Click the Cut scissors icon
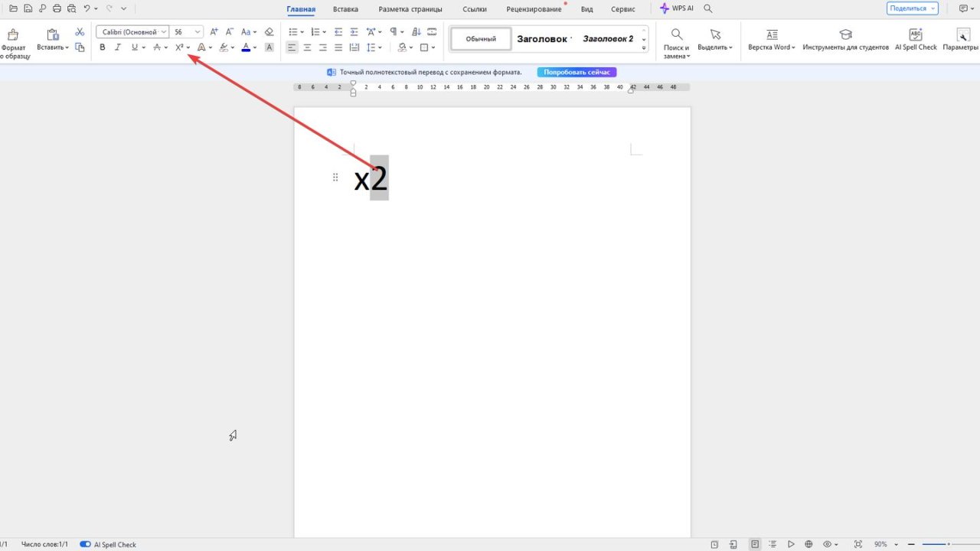The image size is (980, 551). click(80, 32)
